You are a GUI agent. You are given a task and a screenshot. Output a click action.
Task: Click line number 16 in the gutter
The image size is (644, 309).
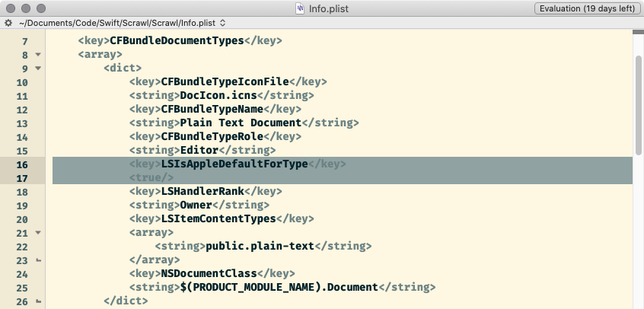click(21, 164)
